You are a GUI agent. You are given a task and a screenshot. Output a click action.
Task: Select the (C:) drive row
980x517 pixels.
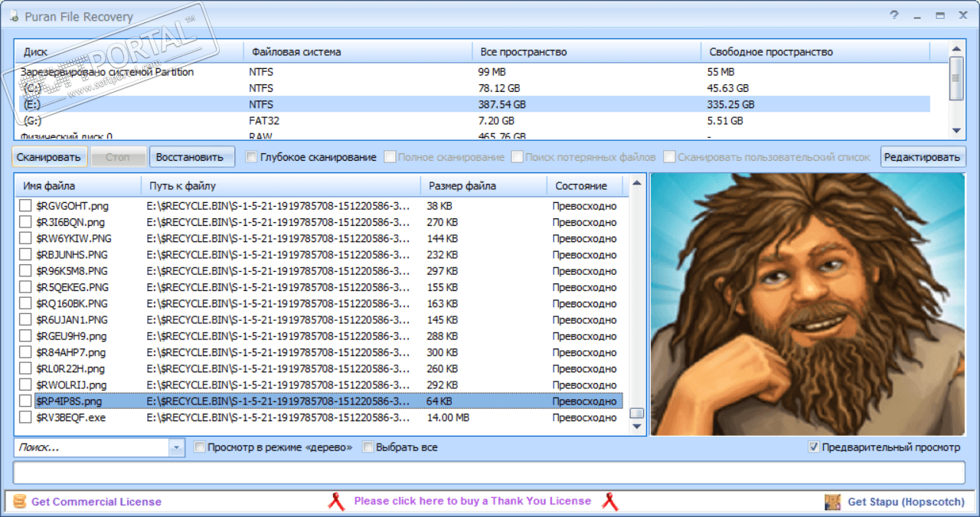coord(474,88)
